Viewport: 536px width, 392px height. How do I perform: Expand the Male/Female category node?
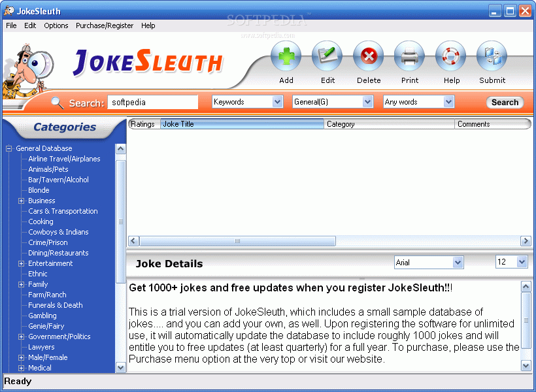[21, 357]
